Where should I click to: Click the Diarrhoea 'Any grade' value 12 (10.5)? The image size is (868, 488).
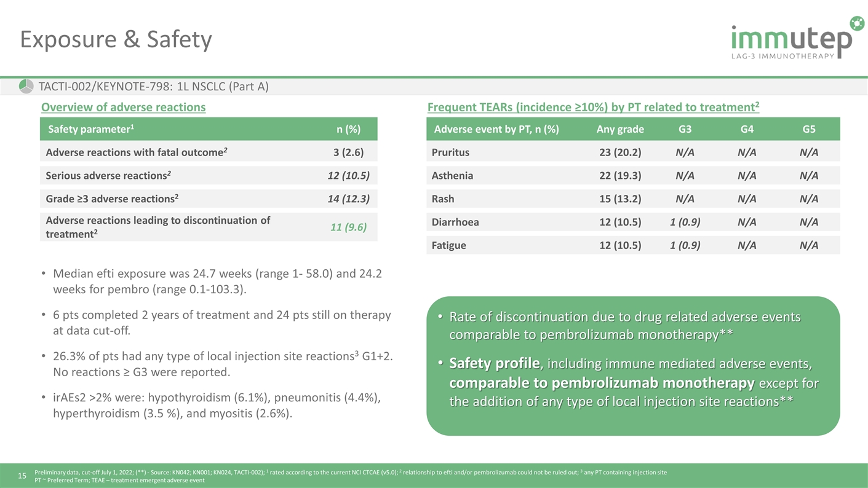click(620, 222)
